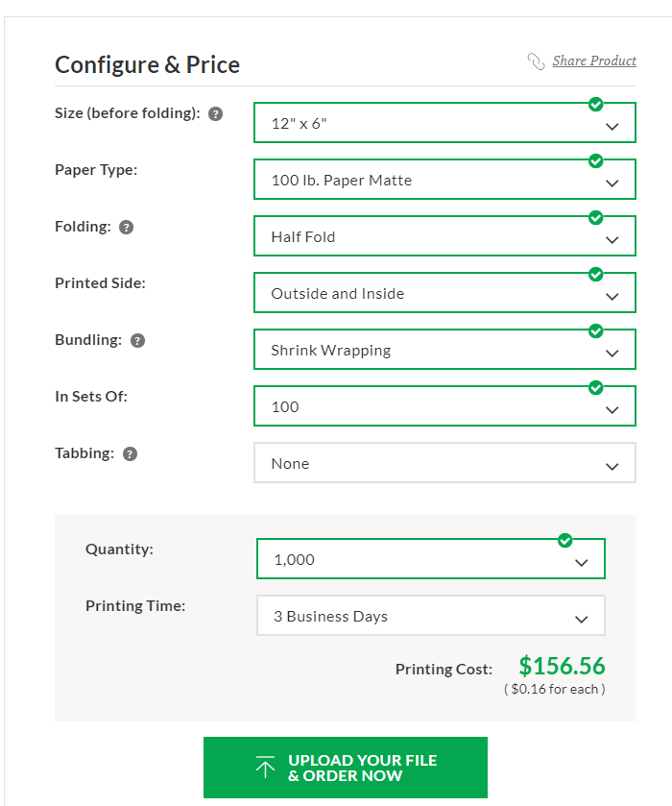Change Printing Time from 3 Business Days
The image size is (672, 806).
point(431,617)
